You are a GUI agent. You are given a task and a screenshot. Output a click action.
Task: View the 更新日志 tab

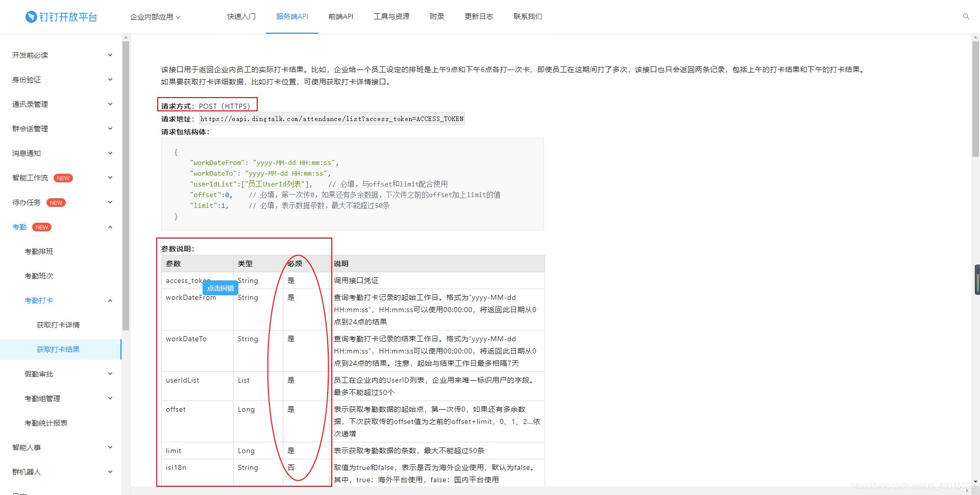(x=479, y=16)
